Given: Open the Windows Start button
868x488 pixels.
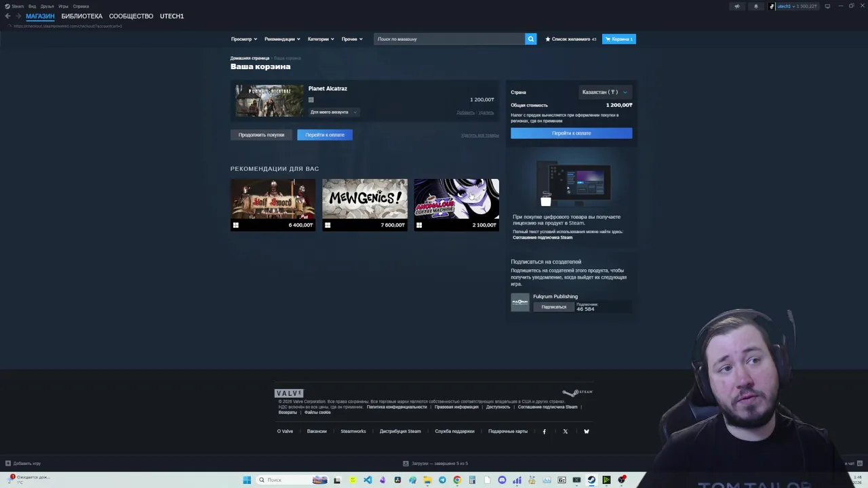Looking at the screenshot, I should (x=247, y=480).
